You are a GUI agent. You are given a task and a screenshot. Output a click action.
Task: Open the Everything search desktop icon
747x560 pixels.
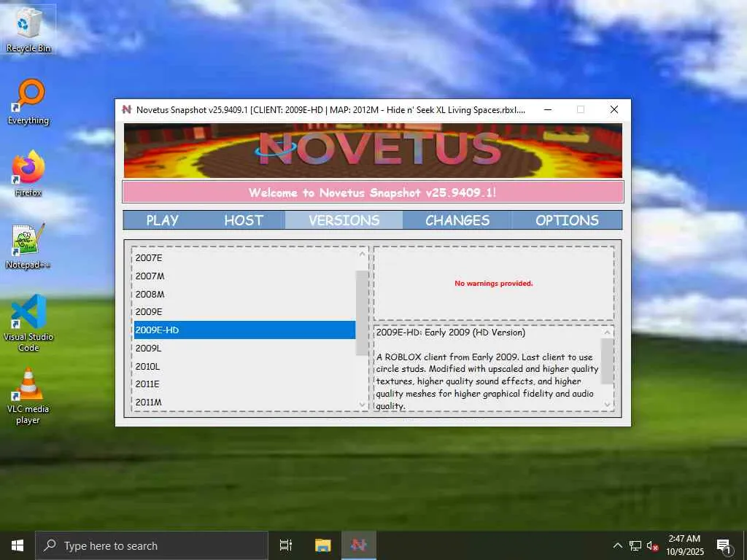point(28,102)
